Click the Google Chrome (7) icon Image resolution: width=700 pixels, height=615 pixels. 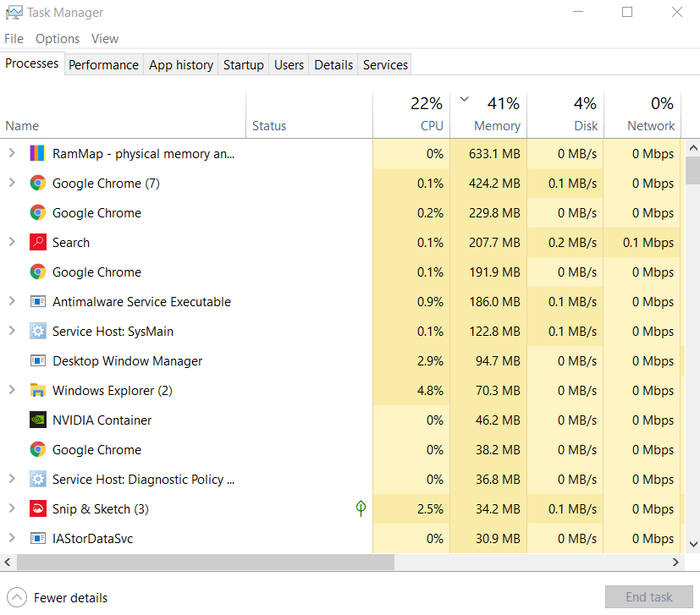click(37, 183)
